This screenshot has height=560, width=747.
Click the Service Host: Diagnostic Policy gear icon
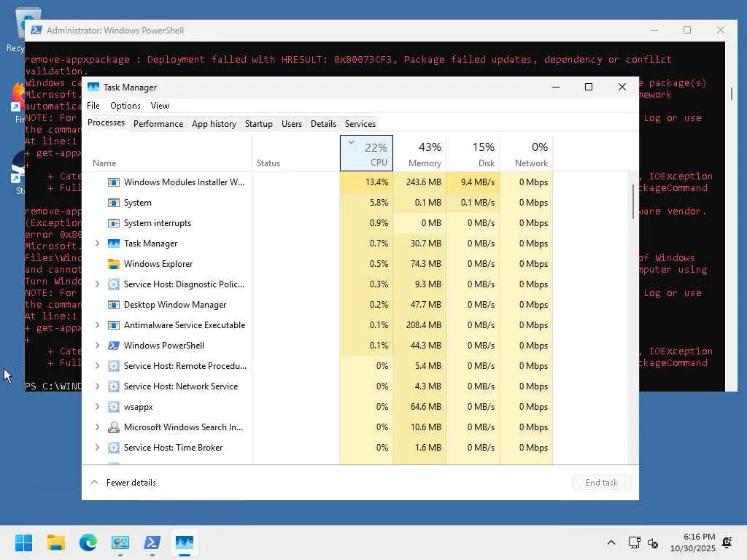pyautogui.click(x=113, y=284)
